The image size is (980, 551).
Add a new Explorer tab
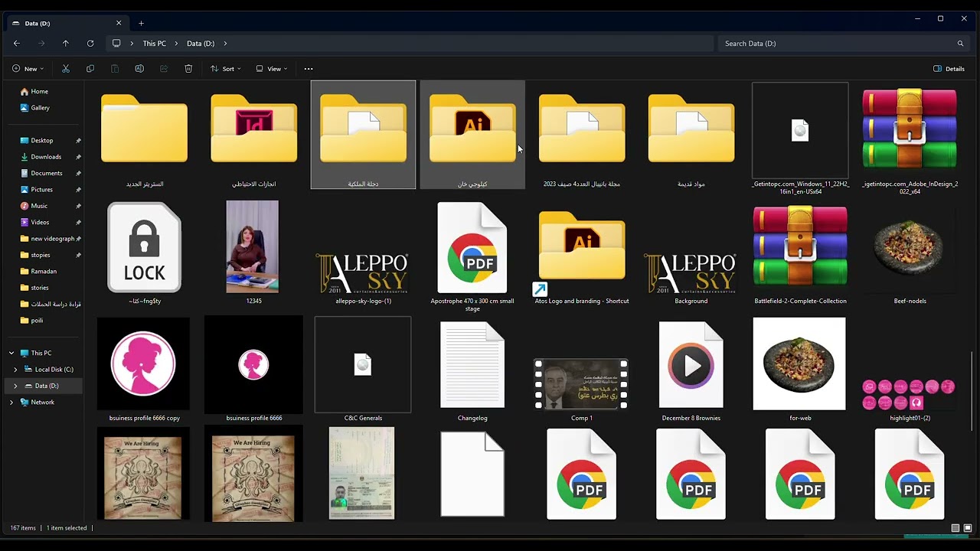coord(141,24)
